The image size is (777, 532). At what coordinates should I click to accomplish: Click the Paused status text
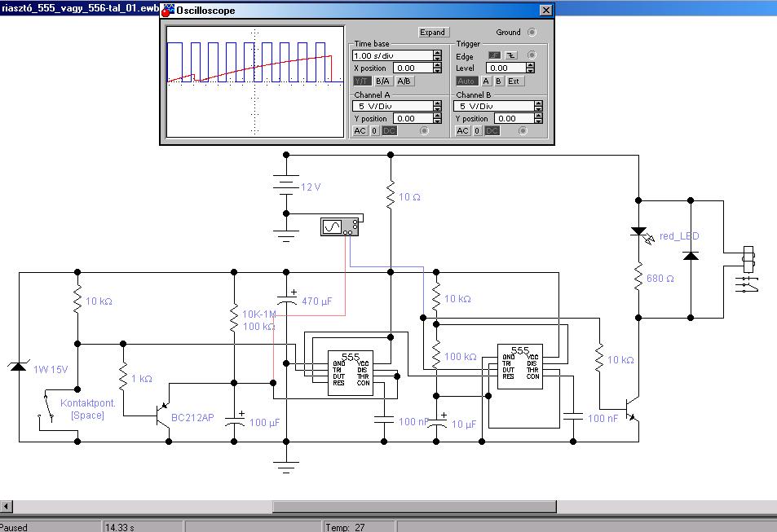(14, 527)
